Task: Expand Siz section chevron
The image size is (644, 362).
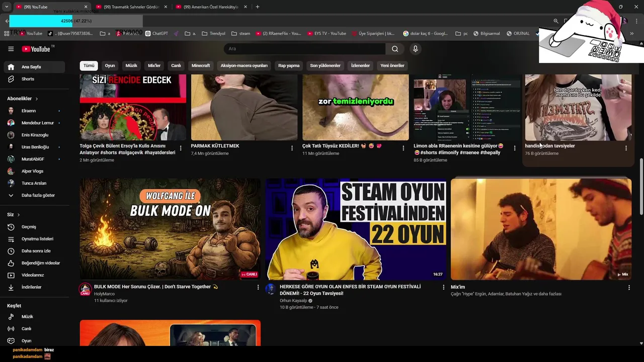Action: coord(19,215)
